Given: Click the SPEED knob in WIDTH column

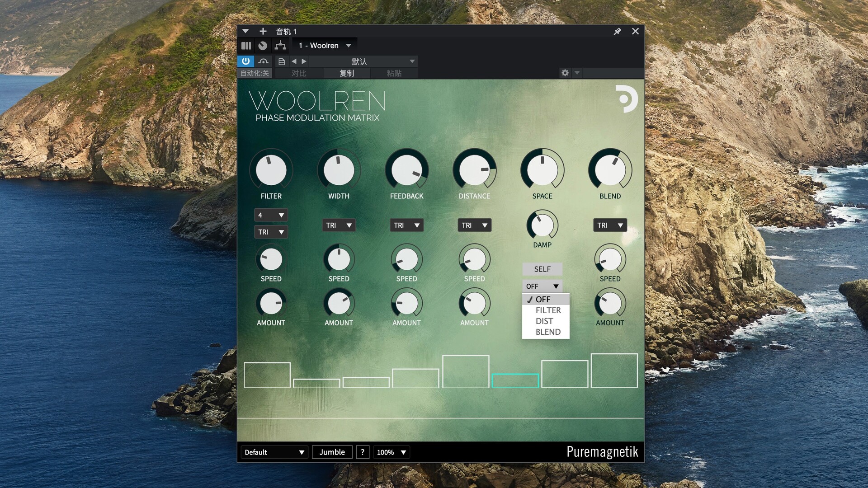Looking at the screenshot, I should 339,259.
